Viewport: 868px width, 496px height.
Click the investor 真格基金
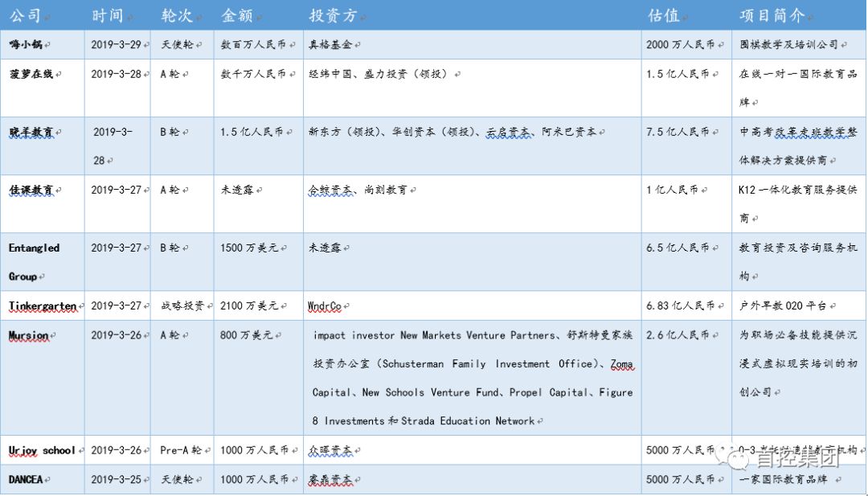coord(330,44)
